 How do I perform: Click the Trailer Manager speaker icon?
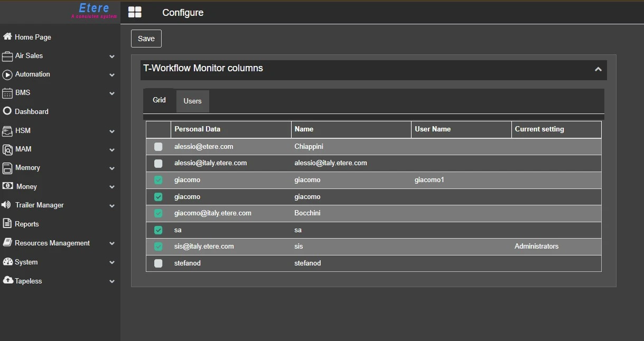click(x=7, y=205)
